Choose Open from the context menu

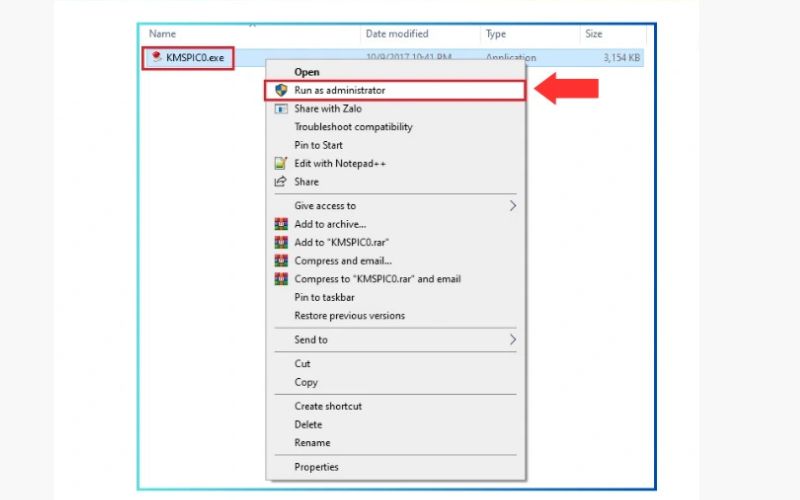(307, 72)
